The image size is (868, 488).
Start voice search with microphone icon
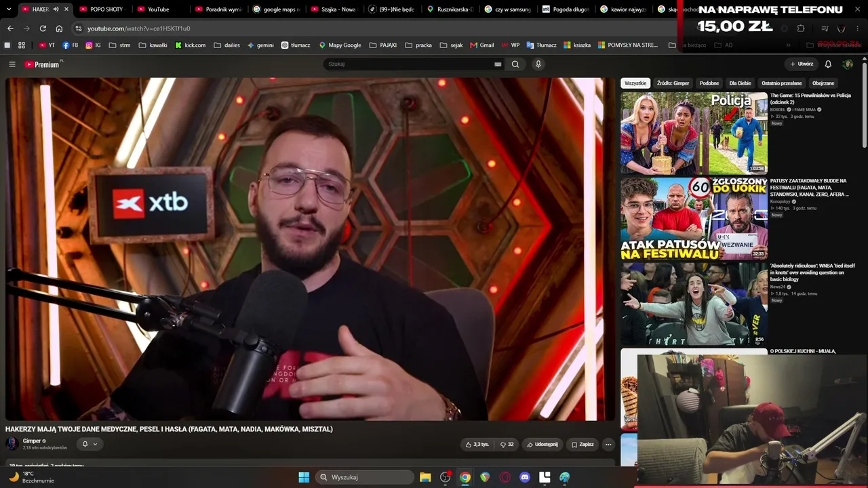pyautogui.click(x=538, y=64)
